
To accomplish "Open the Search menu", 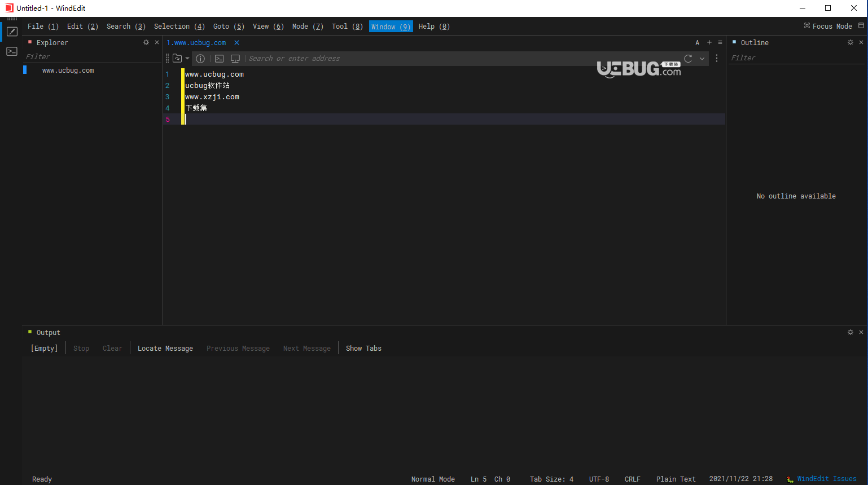I will pyautogui.click(x=126, y=27).
